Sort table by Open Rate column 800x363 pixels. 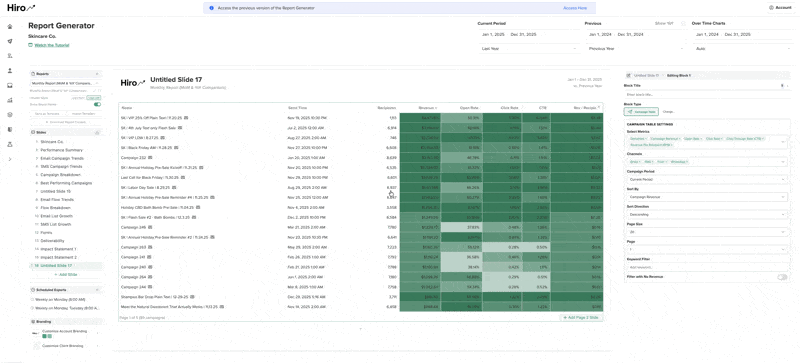469,108
